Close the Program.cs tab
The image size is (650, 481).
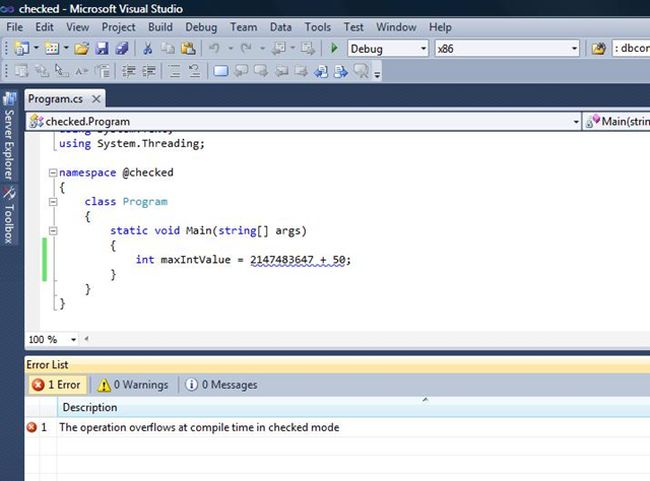point(96,99)
